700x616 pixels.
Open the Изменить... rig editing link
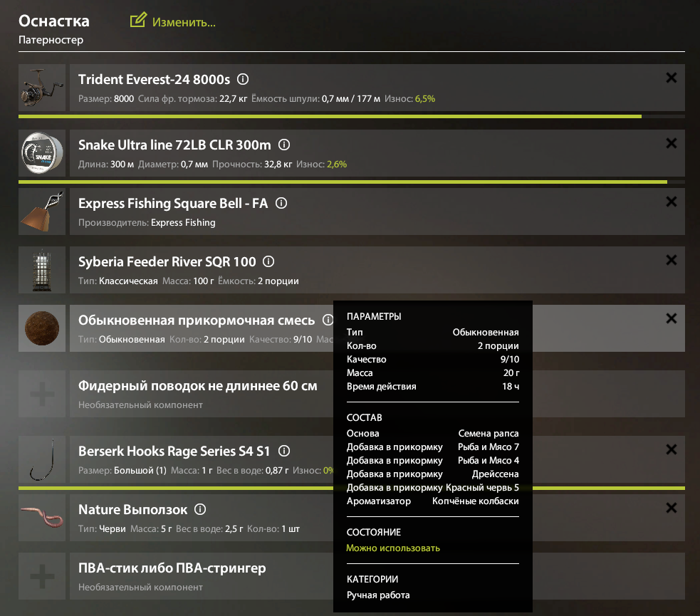[184, 22]
